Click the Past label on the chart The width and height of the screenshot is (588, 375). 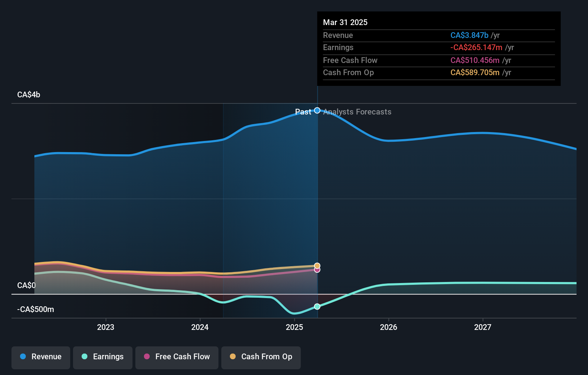[303, 112]
